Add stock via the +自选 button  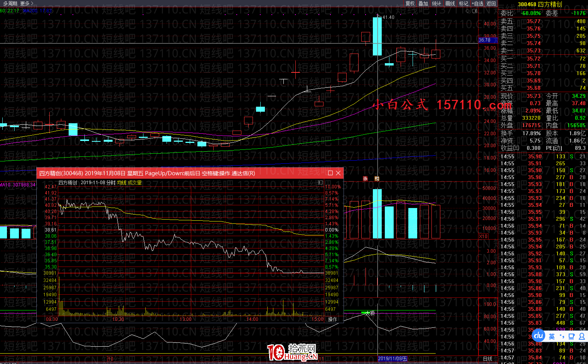pyautogui.click(x=477, y=3)
